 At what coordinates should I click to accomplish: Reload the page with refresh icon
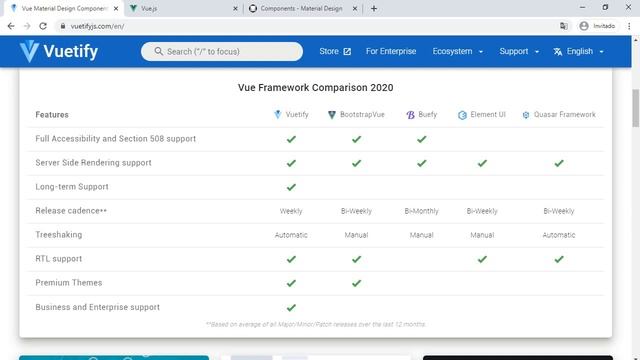click(43, 26)
